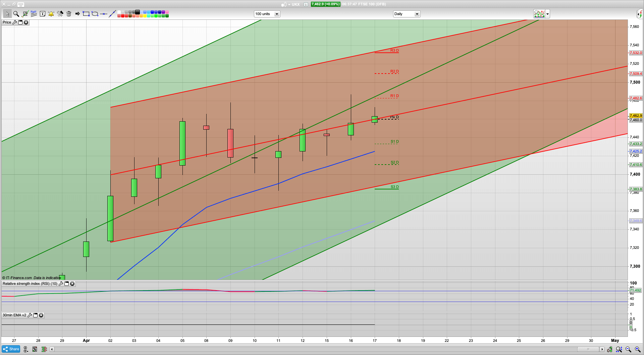Open the indicators and trading systems icon
Viewport: 644px width, 355px height.
(25, 14)
